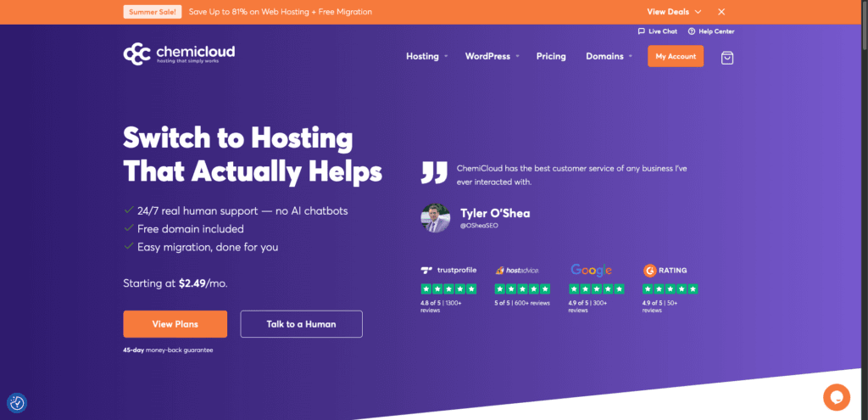Expand the WordPress menu arrow
Image resolution: width=868 pixels, height=420 pixels.
[x=518, y=57]
